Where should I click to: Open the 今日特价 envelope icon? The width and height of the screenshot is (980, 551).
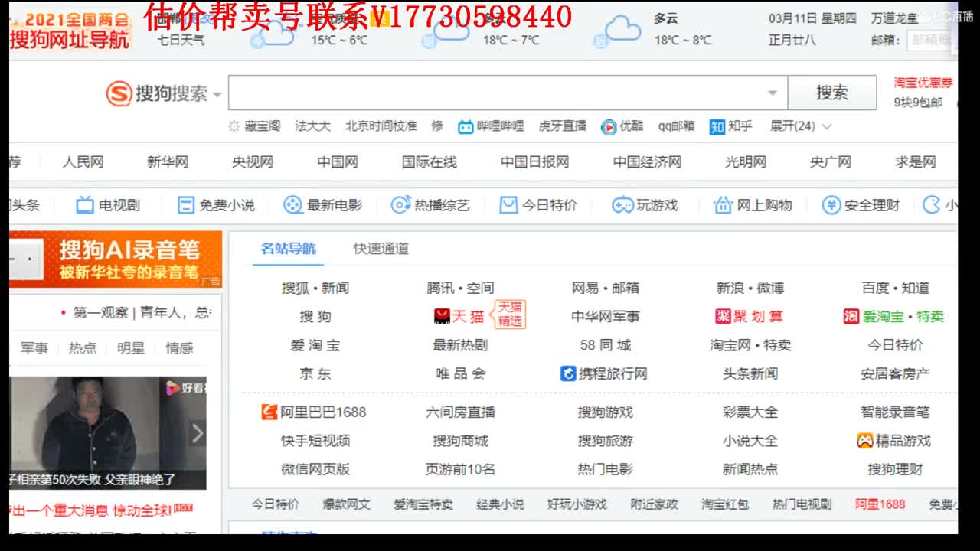click(x=508, y=205)
